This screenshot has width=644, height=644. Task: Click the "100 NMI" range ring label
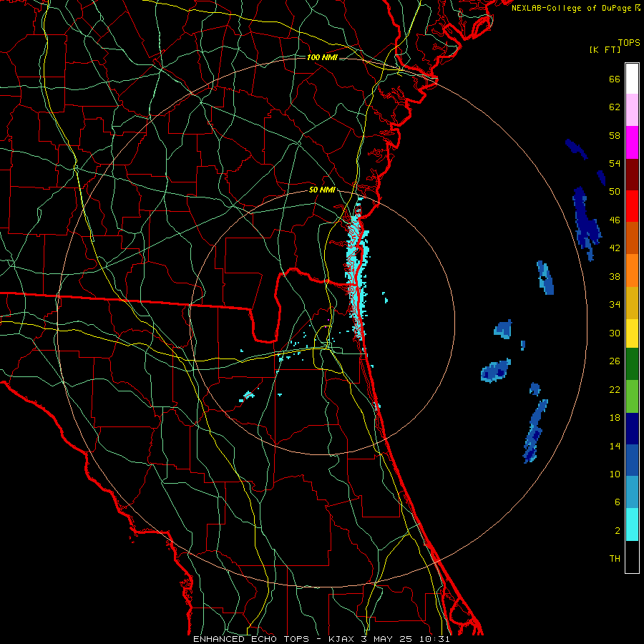point(322,57)
